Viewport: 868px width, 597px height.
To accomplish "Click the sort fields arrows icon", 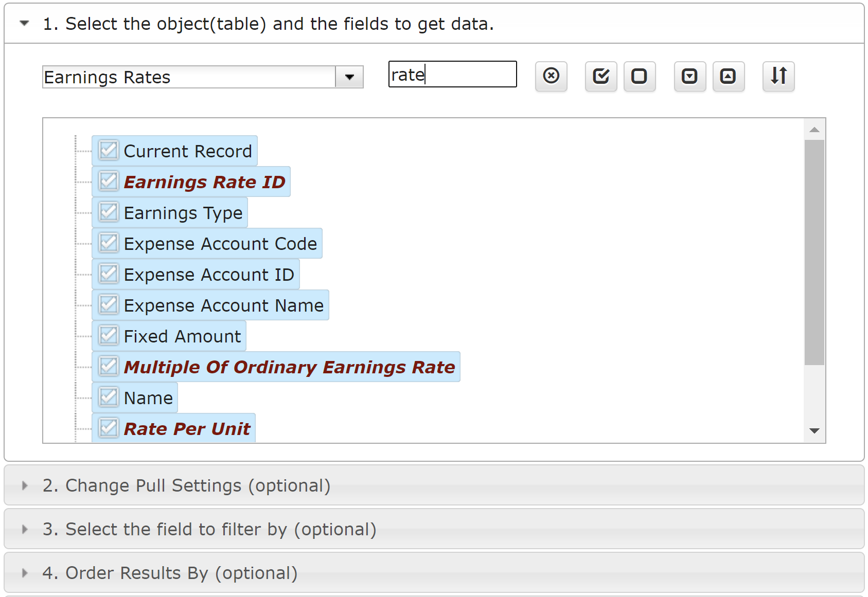I will click(x=778, y=76).
